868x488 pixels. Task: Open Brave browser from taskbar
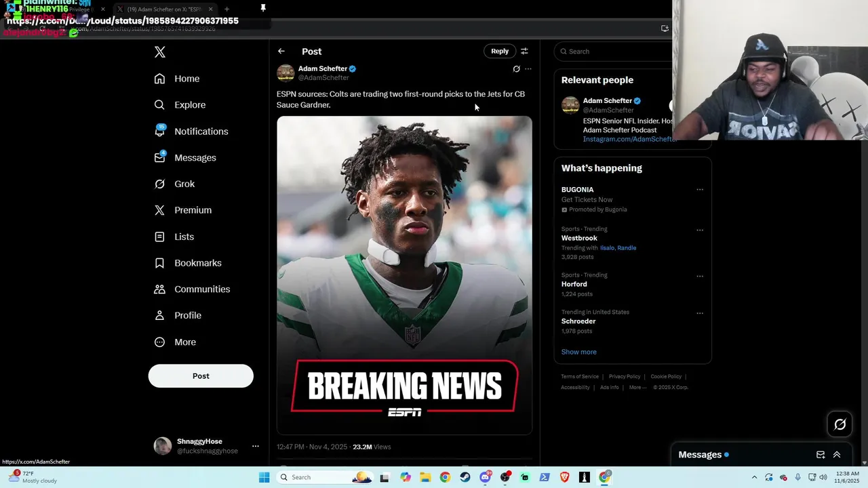(564, 477)
